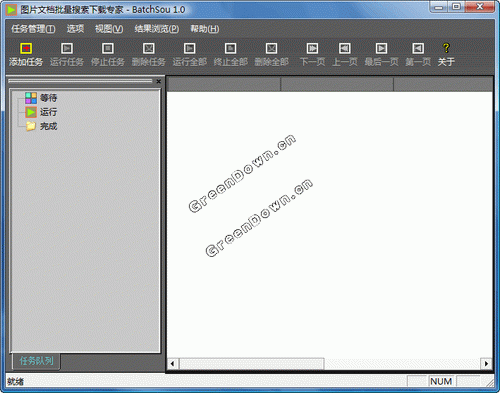Image resolution: width=500 pixels, height=393 pixels.
Task: Go to previous page with 上一页 icon
Action: (x=345, y=49)
